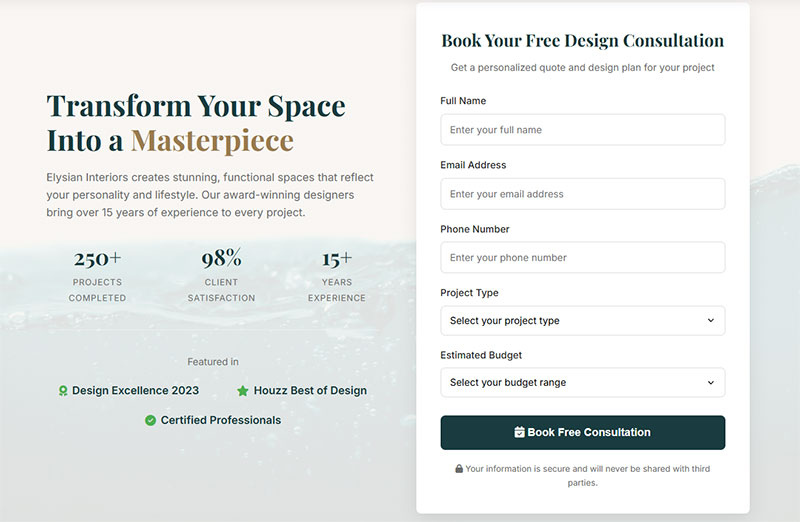
Task: Click the calendar icon on the consultation button
Action: (x=519, y=433)
